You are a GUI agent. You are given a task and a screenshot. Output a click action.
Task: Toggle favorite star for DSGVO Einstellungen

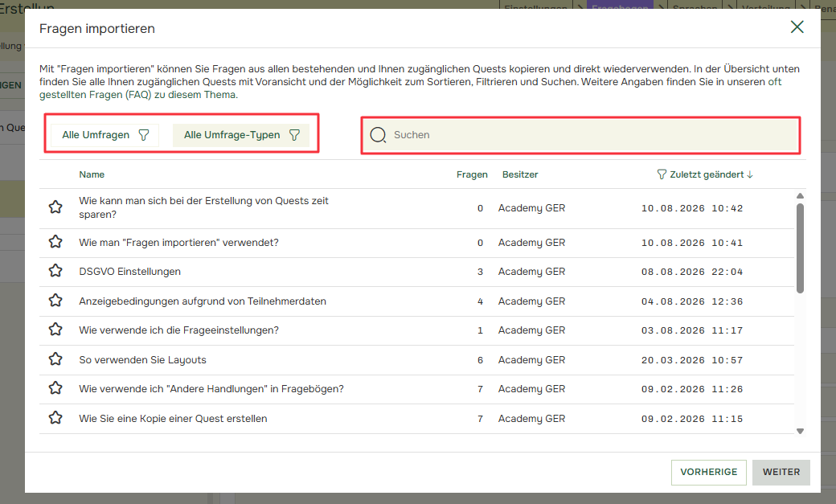(55, 271)
